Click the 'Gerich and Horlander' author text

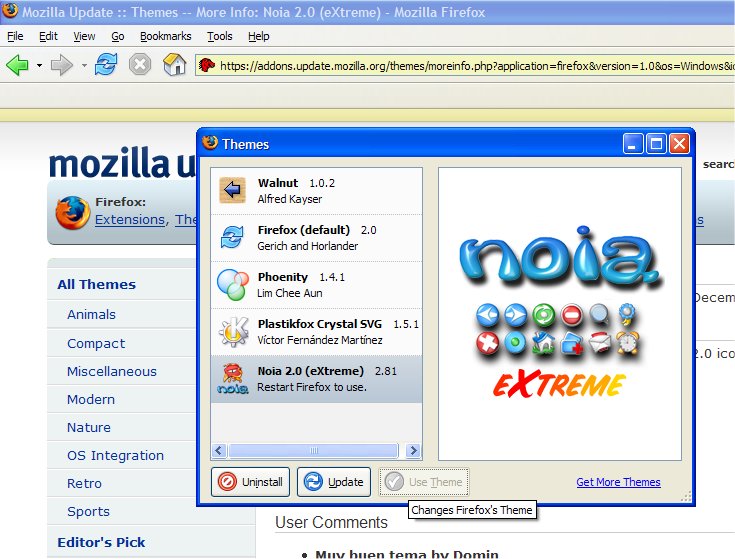click(x=308, y=246)
